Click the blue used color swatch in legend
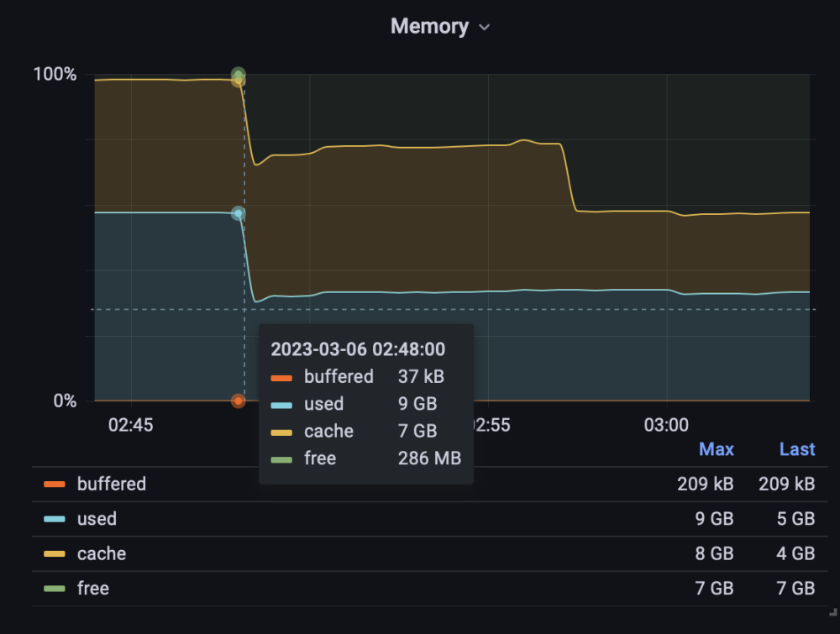This screenshot has height=634, width=840. tap(55, 520)
